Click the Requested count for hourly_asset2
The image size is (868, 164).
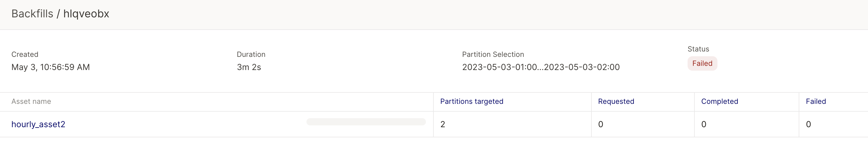600,124
